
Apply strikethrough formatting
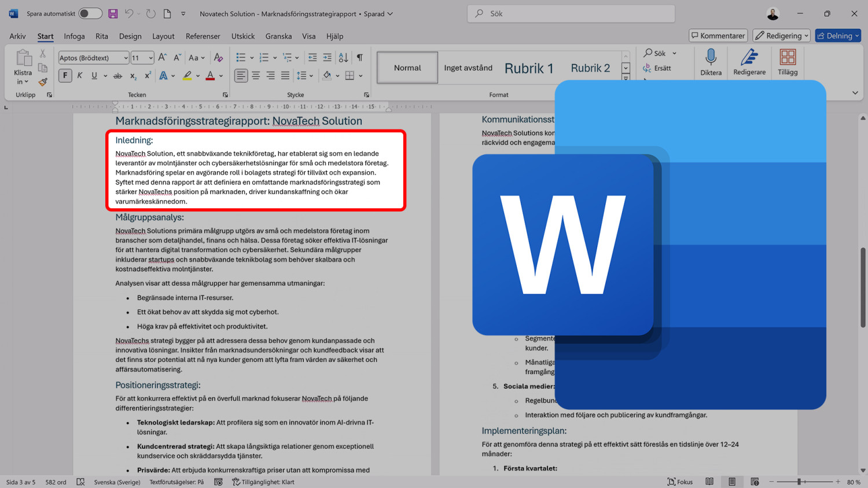click(x=117, y=76)
